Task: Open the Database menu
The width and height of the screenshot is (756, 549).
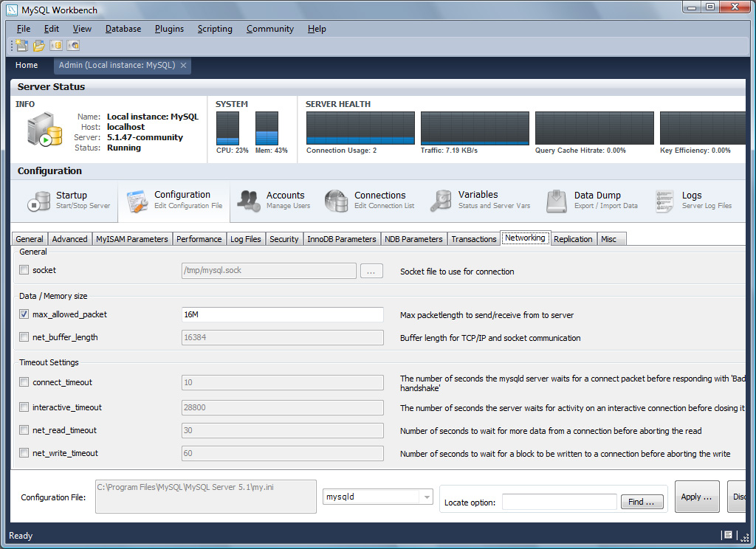Action: pos(123,29)
